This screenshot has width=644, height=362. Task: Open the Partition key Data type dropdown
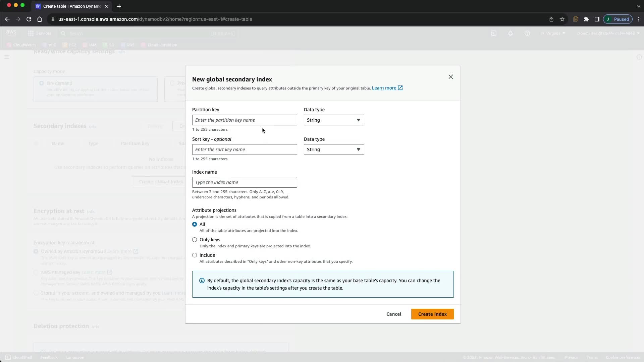(x=334, y=120)
